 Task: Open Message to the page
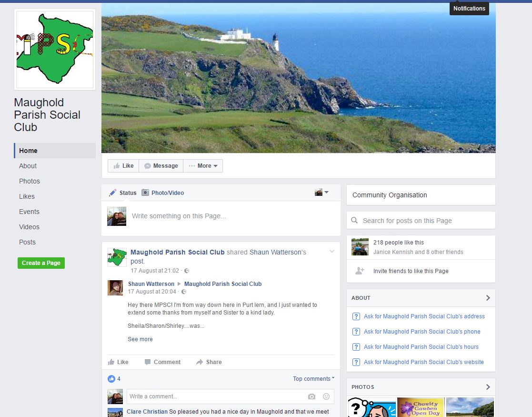click(161, 166)
